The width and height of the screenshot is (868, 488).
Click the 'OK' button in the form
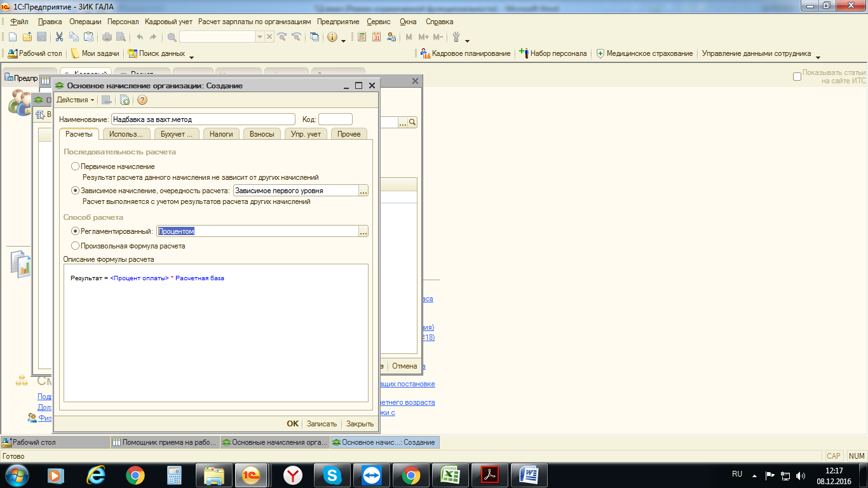pyautogui.click(x=292, y=424)
